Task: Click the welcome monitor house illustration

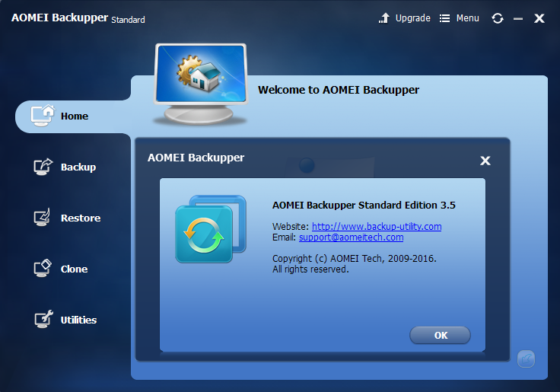Action: coord(201,84)
